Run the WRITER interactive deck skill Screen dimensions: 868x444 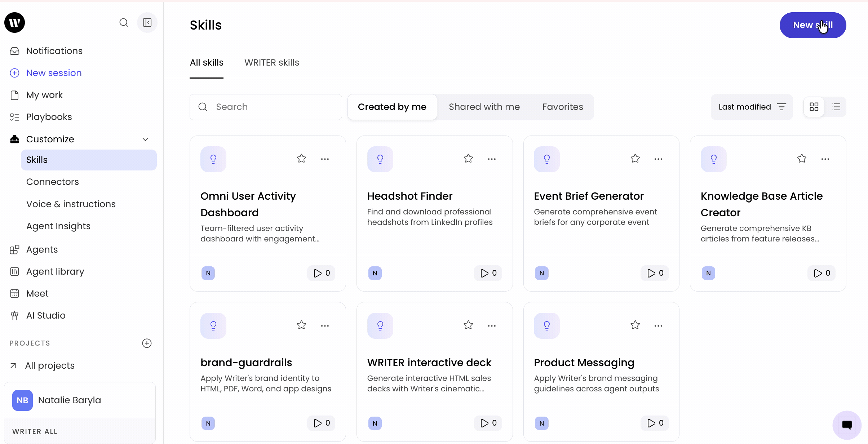pyautogui.click(x=488, y=423)
